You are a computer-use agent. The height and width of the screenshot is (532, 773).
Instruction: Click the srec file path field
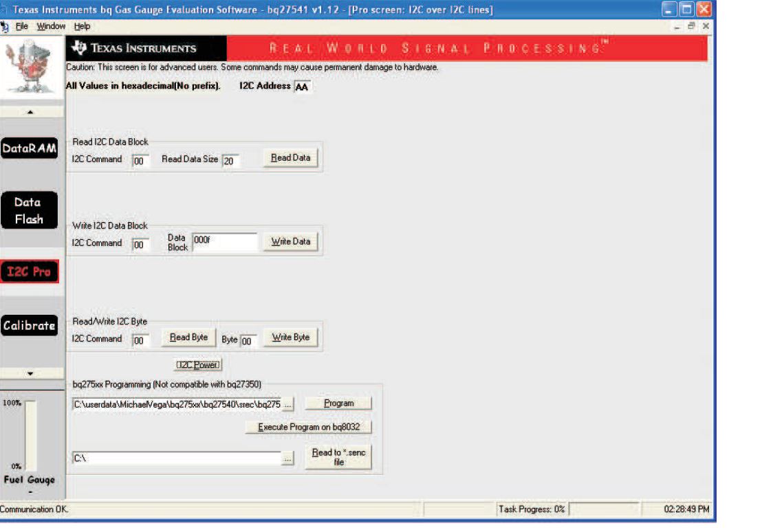point(177,404)
